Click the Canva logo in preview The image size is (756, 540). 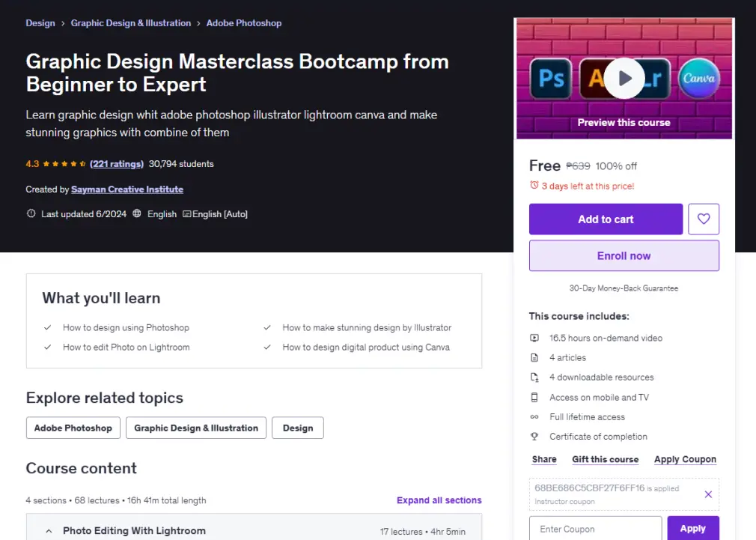point(698,78)
